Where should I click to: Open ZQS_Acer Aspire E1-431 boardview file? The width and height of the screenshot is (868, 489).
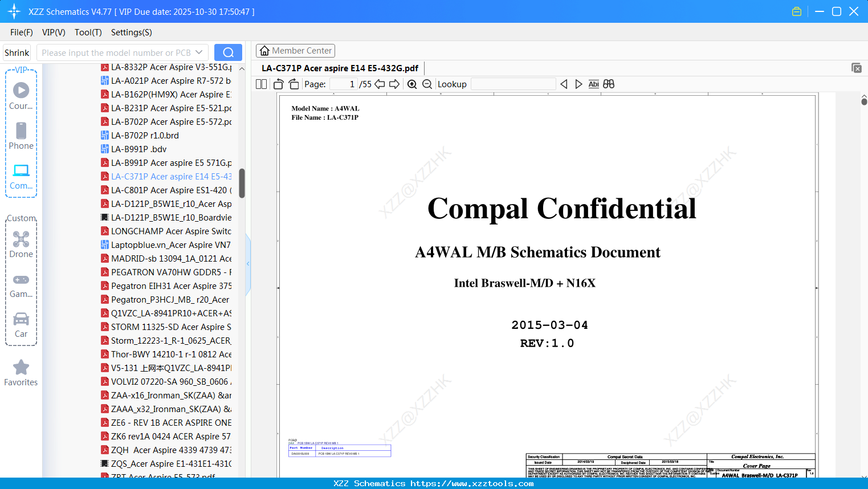(x=166, y=464)
